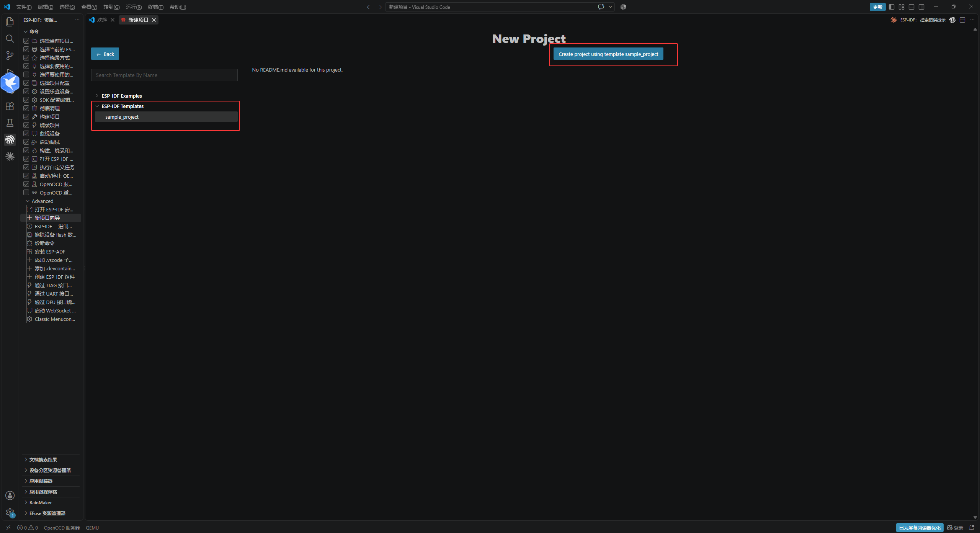
Task: Toggle primary side bar layout icon
Action: click(892, 7)
